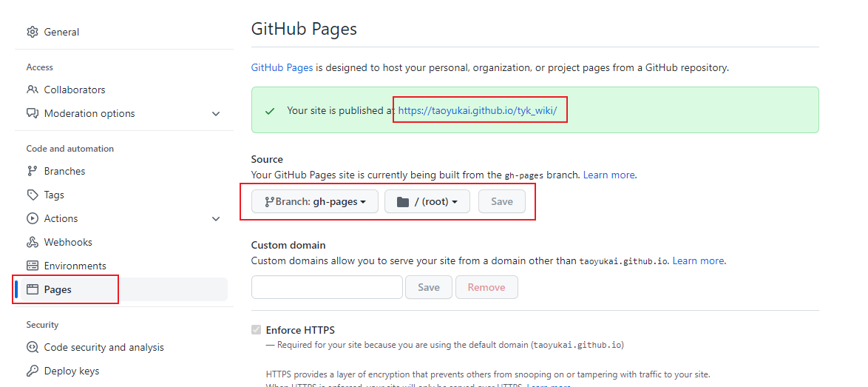Open the Branch: gh-pages dropdown
This screenshot has height=387, width=868.
(315, 201)
